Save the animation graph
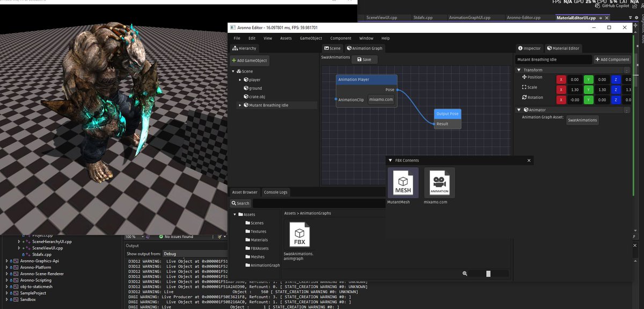This screenshot has width=644, height=309. [x=364, y=60]
